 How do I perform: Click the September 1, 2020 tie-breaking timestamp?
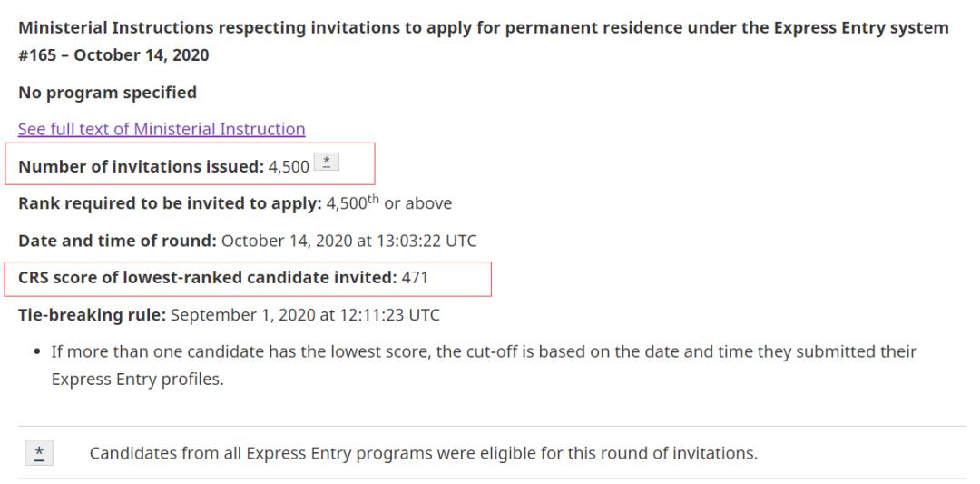305,315
